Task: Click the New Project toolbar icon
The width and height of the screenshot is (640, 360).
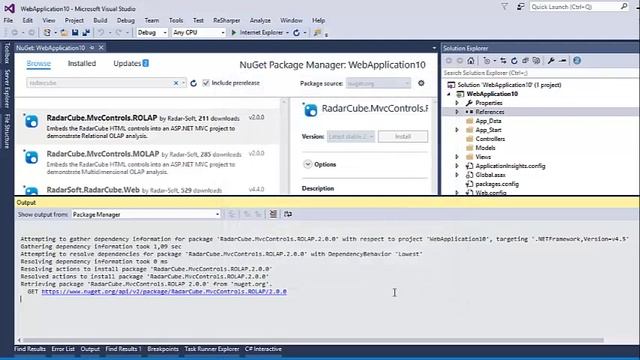Action: (47, 32)
